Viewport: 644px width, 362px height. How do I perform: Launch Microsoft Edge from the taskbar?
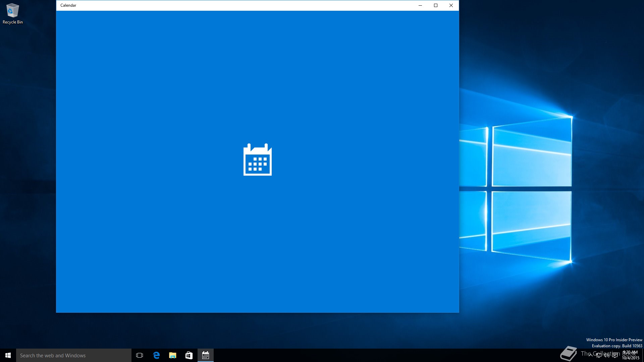tap(156, 355)
